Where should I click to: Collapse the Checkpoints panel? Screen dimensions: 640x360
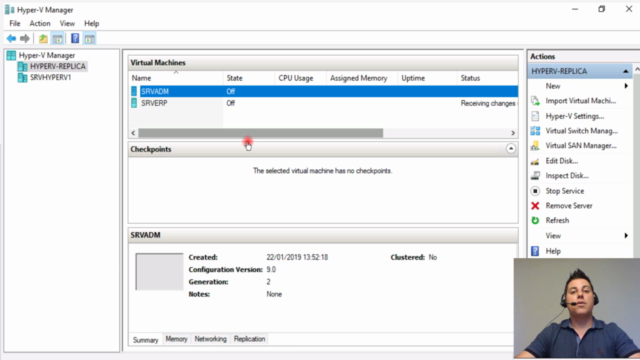(511, 149)
